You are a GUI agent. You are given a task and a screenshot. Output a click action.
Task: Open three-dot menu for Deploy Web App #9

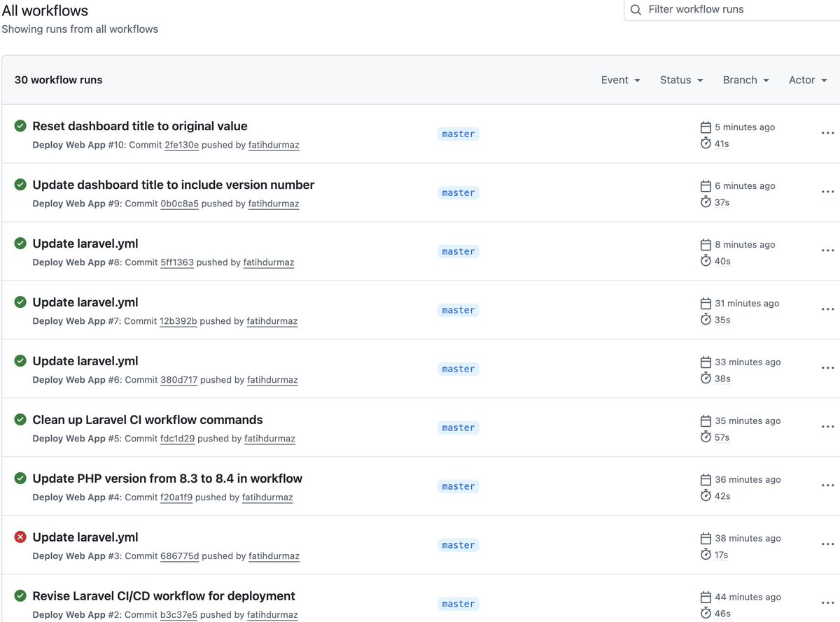pyautogui.click(x=827, y=192)
